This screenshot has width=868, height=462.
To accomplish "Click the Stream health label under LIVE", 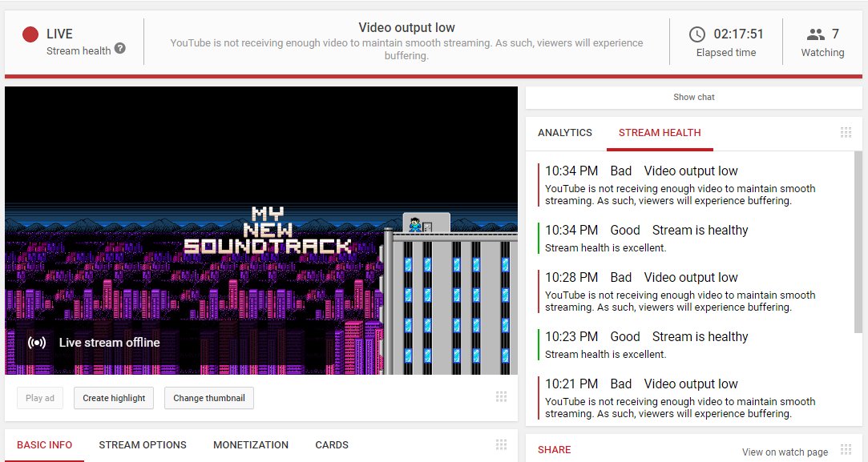I will pyautogui.click(x=79, y=51).
